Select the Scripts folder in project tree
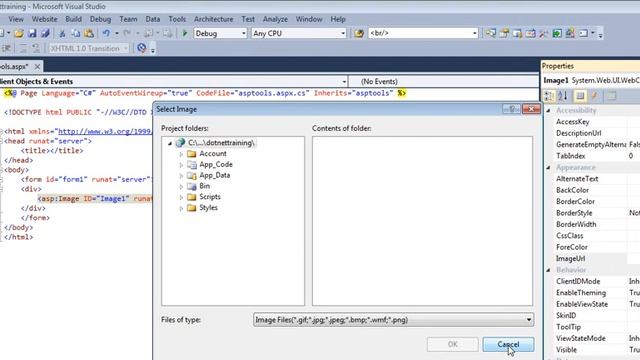The image size is (640, 360). point(210,197)
